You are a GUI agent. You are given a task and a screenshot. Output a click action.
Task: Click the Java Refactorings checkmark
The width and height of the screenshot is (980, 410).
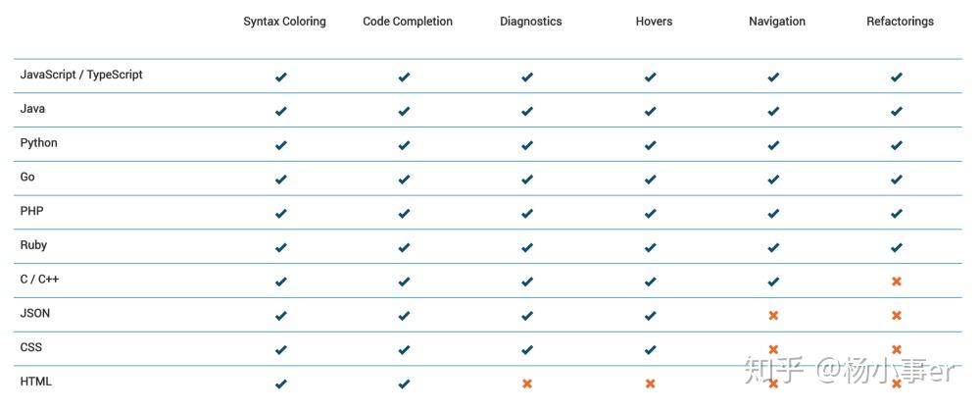(896, 111)
